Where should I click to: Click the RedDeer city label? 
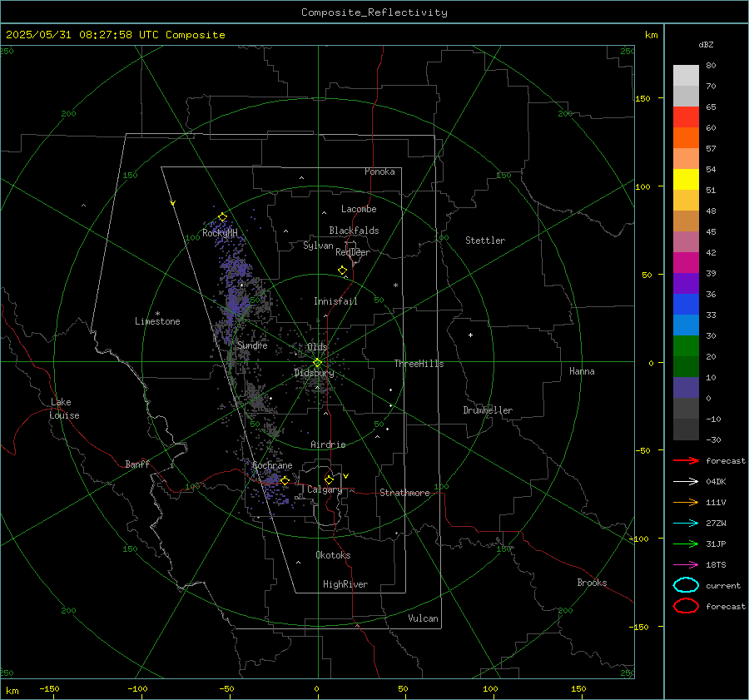(x=353, y=252)
